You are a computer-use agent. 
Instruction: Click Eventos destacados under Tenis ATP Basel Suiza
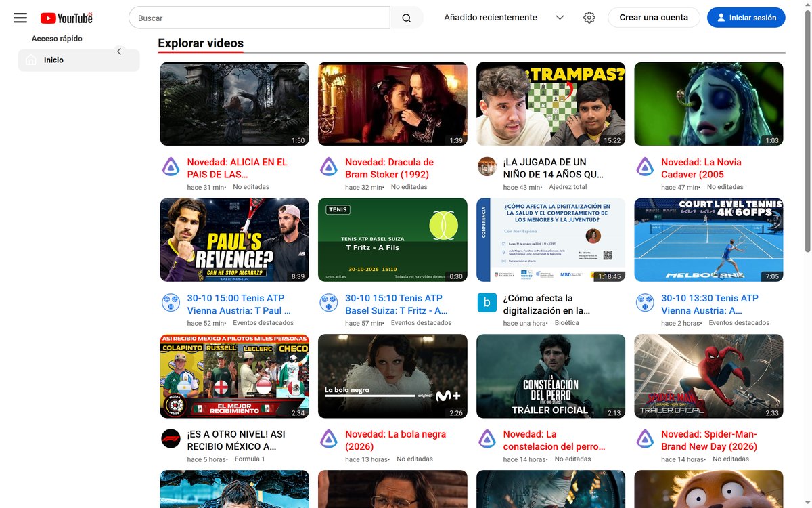pyautogui.click(x=421, y=323)
